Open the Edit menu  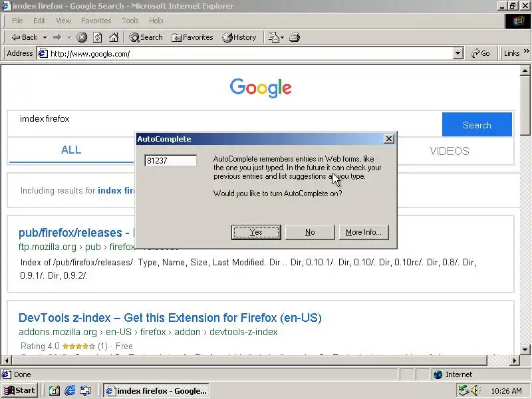39,21
